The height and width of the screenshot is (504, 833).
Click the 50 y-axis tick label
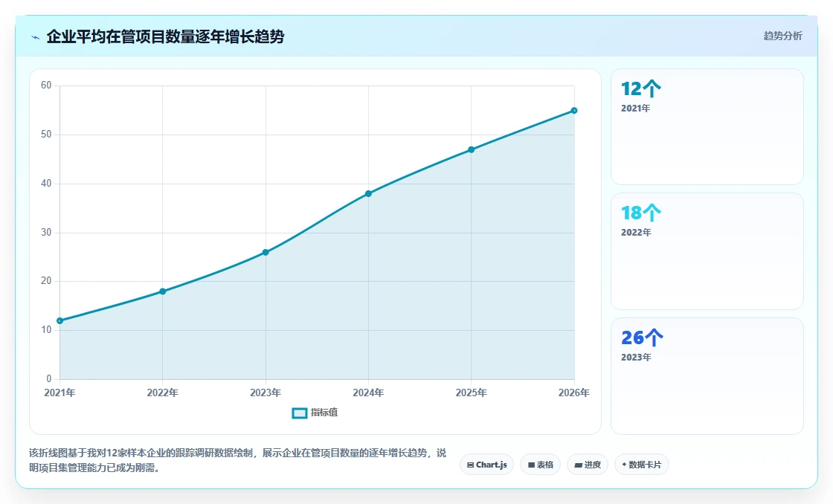point(46,135)
